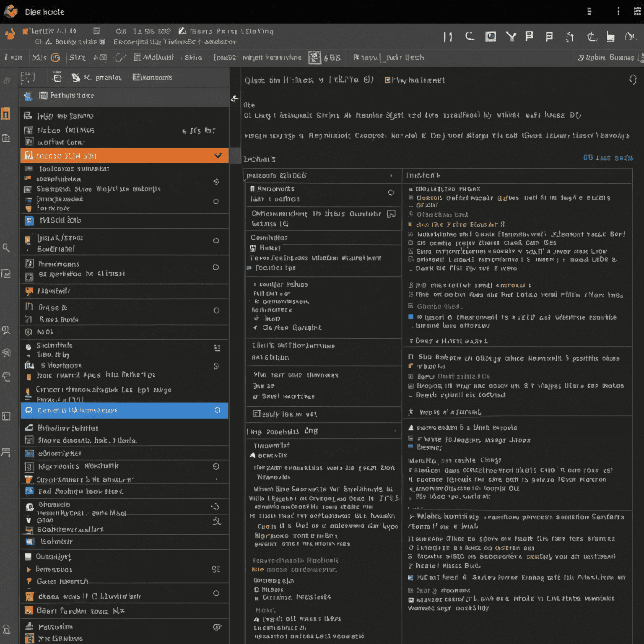This screenshot has height=644, width=644.
Task: Click the dashed selection box icon above the list
Action: click(28, 77)
